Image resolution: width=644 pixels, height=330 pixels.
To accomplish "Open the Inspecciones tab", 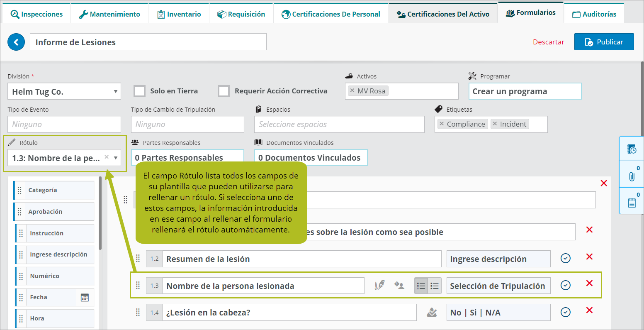I will [36, 14].
